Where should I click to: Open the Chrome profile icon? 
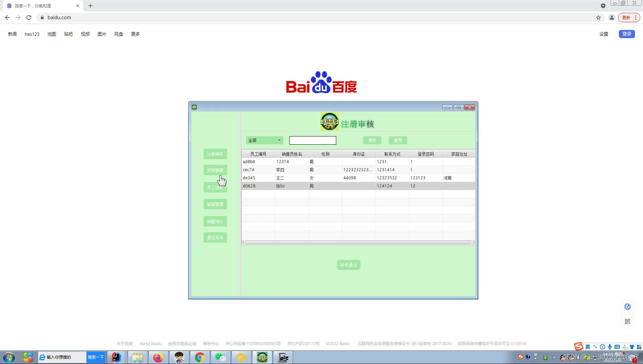coord(612,17)
